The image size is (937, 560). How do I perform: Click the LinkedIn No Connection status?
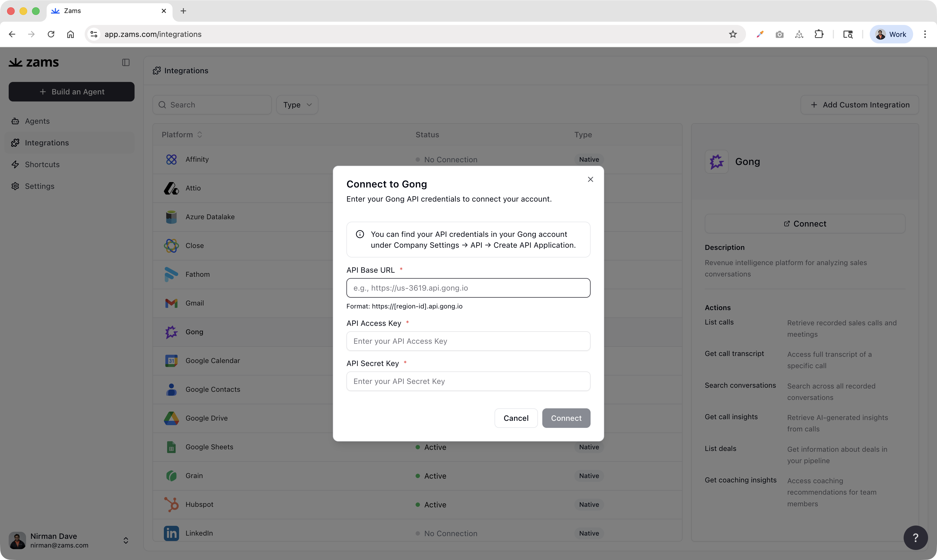point(447,534)
